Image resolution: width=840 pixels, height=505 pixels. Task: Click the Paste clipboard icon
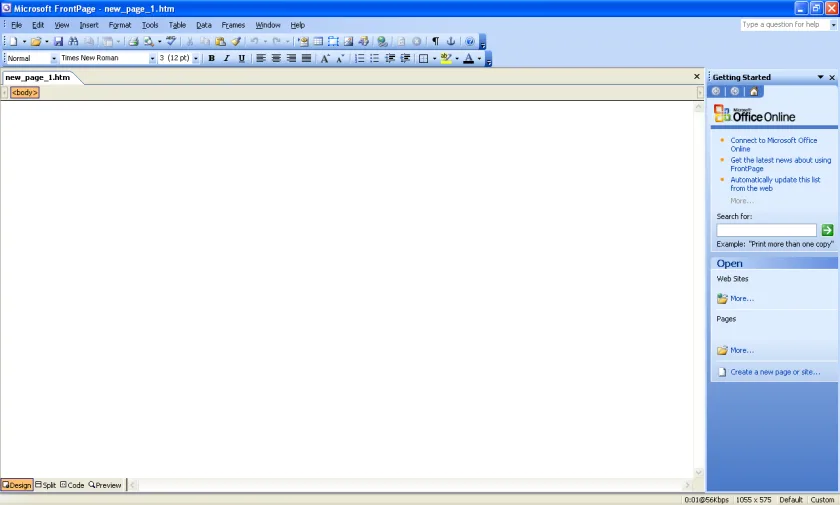220,41
